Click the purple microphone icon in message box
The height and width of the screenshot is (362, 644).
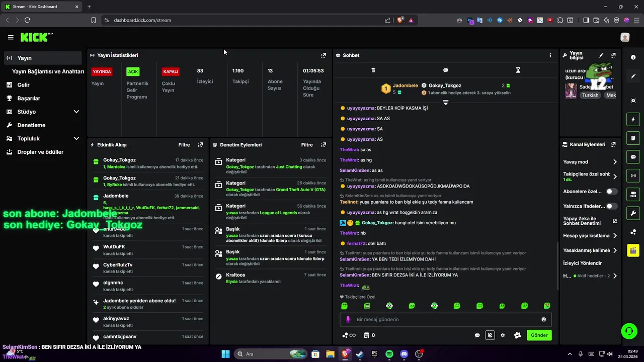[348, 319]
